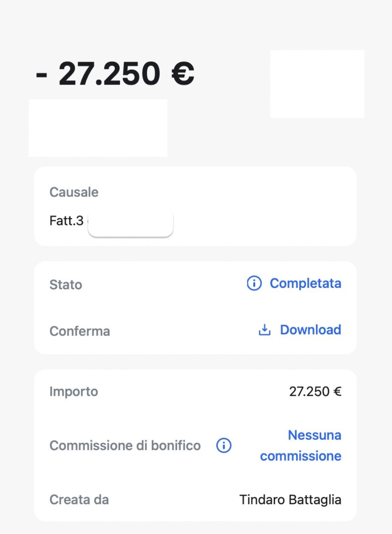Click the info icon beside Commissione di bonifico

click(224, 446)
